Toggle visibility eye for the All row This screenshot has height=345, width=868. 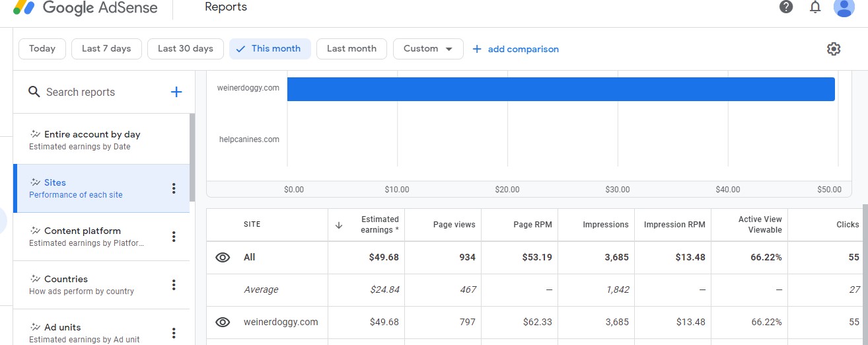point(223,258)
